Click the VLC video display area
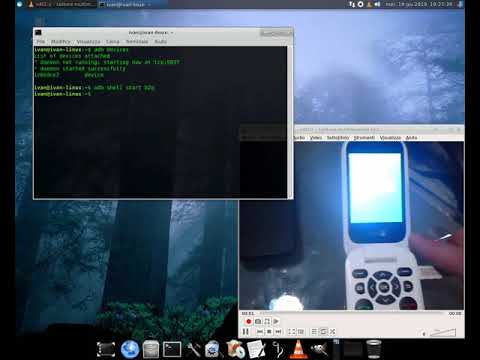Image resolution: width=480 pixels, height=360 pixels. click(351, 226)
